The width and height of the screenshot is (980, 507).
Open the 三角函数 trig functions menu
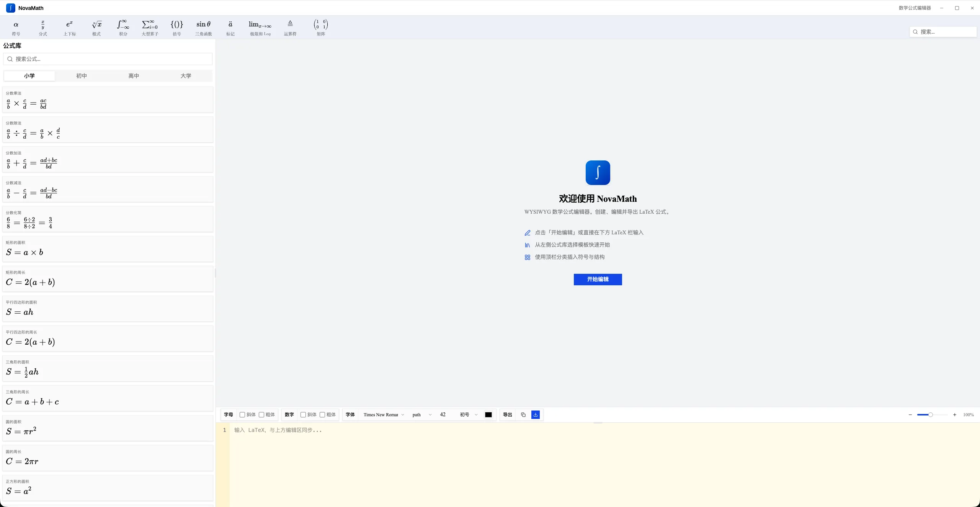coord(203,28)
